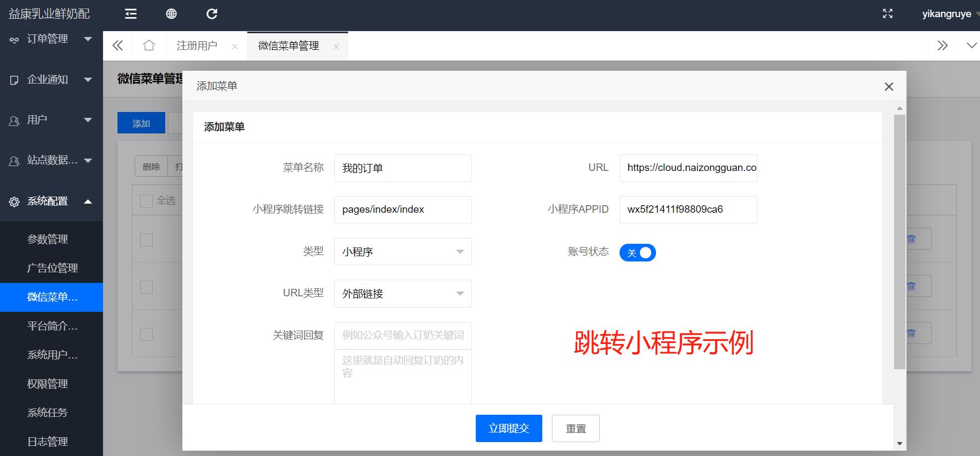Click the 重置 button
The image size is (980, 456).
click(x=576, y=428)
